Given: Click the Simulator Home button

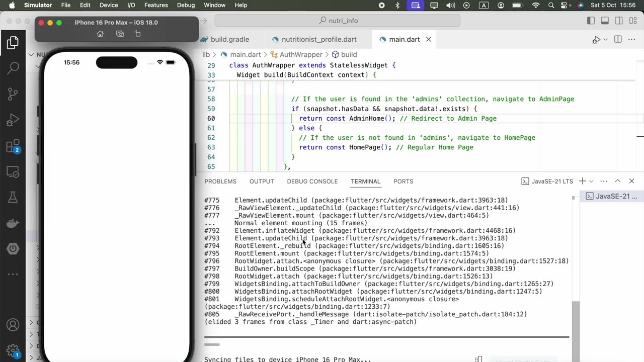Looking at the screenshot, I should tap(100, 34).
